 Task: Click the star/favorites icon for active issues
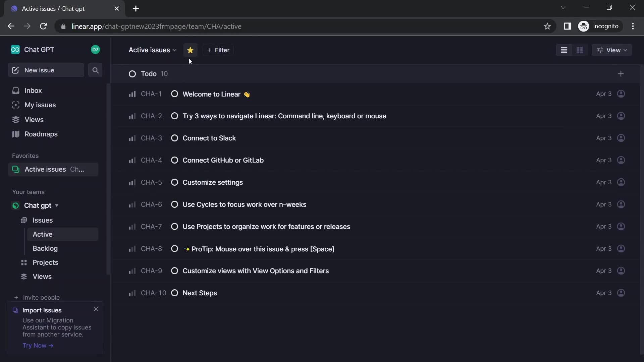[x=190, y=50]
